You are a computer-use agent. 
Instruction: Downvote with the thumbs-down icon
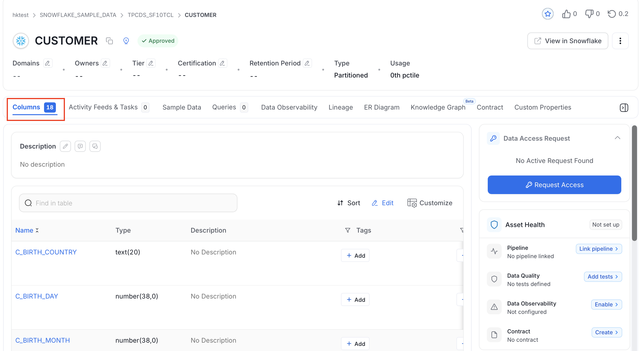coord(589,14)
